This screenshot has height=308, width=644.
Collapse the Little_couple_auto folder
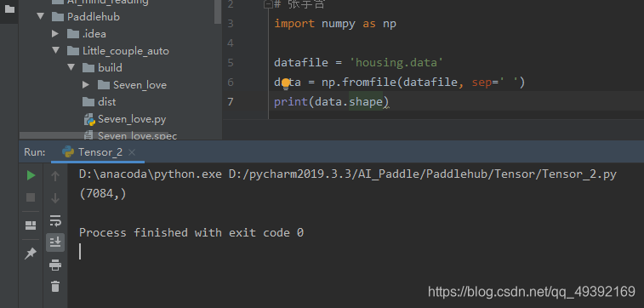[55, 50]
